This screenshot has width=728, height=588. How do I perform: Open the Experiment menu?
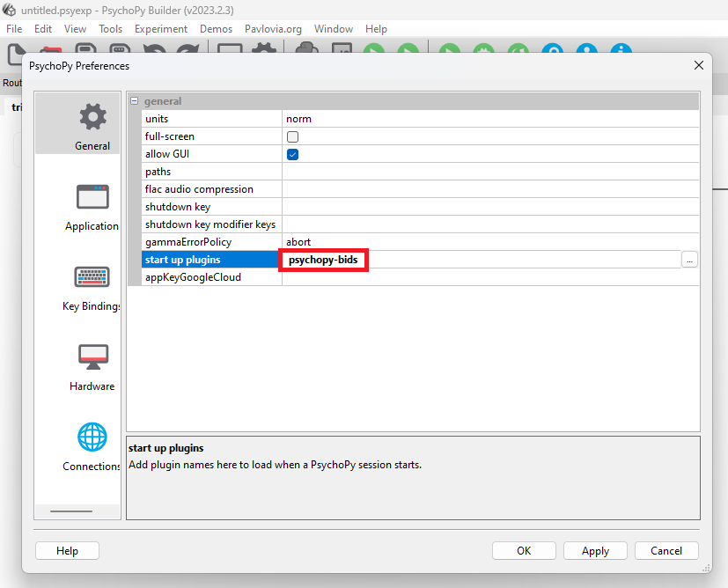coord(161,29)
